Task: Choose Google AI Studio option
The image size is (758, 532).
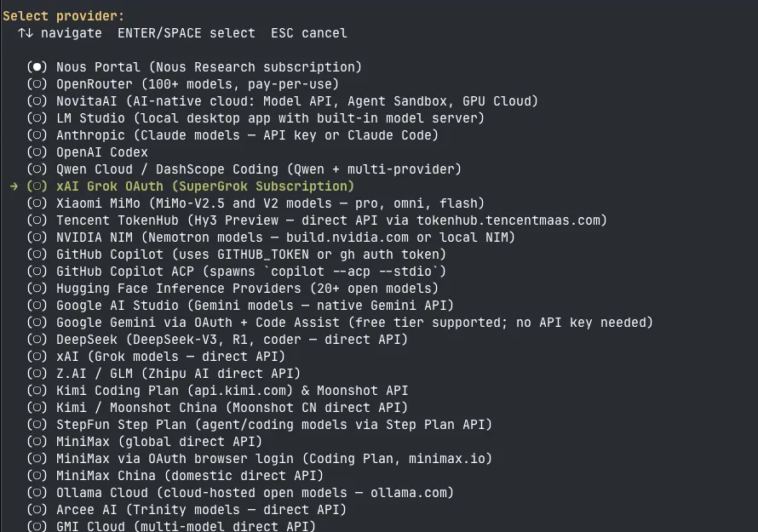Action: coord(240,306)
